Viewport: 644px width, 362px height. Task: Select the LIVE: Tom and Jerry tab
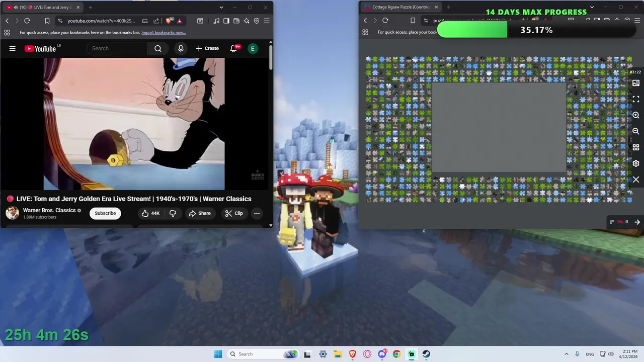[43, 7]
